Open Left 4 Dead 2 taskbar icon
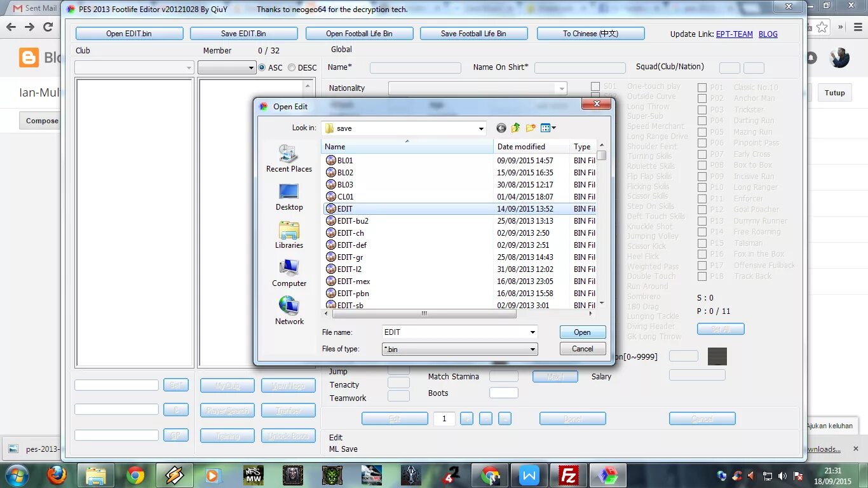 click(451, 475)
